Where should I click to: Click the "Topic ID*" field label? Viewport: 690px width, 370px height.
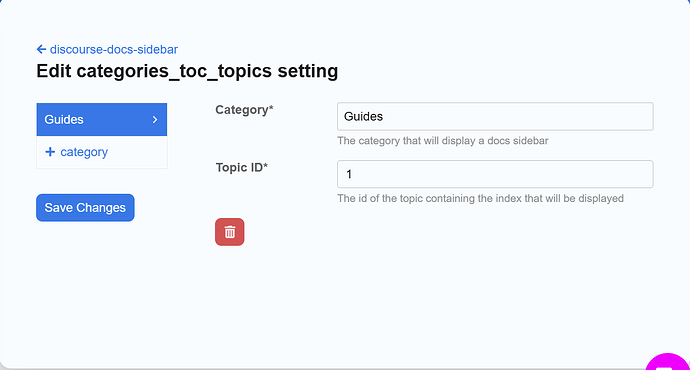click(242, 168)
